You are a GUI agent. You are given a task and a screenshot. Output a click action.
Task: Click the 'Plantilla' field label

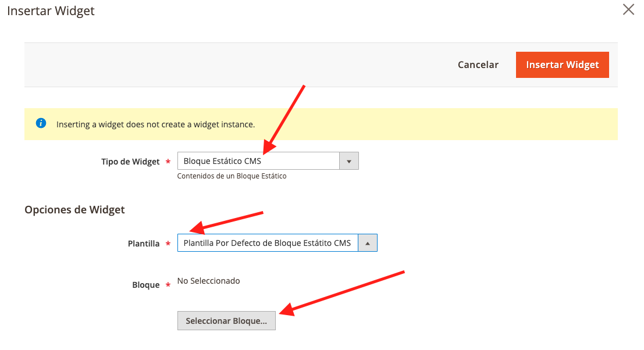[x=143, y=244]
